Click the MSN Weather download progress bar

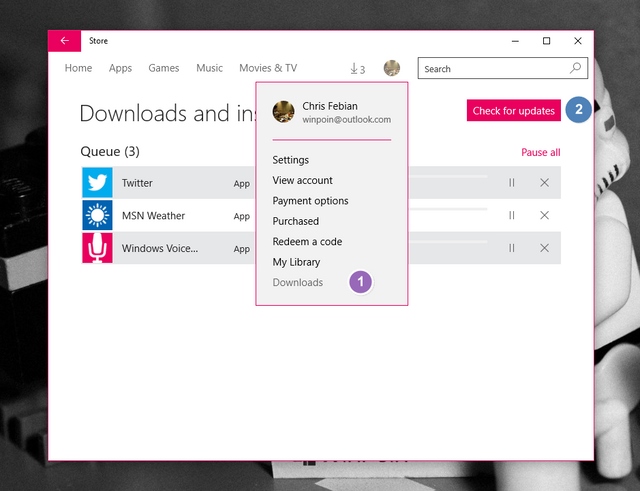coord(448,209)
